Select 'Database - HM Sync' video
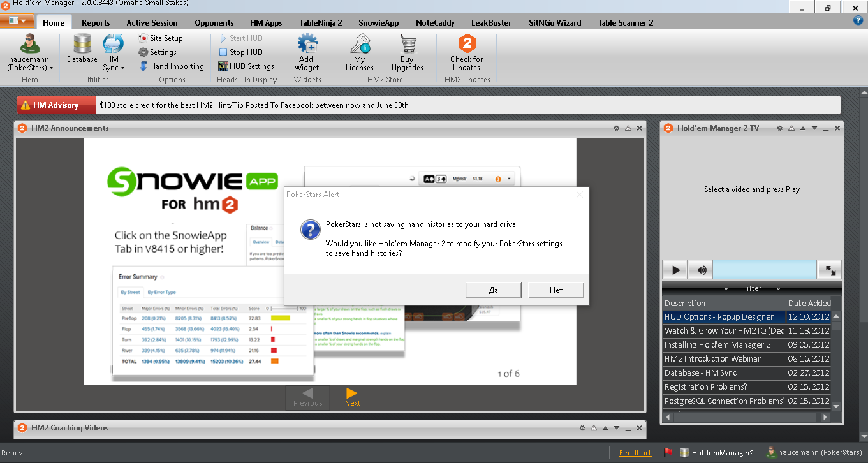 coord(746,373)
